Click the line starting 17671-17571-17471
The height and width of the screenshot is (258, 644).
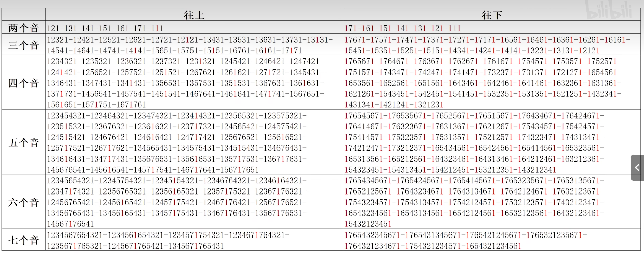[x=487, y=40]
